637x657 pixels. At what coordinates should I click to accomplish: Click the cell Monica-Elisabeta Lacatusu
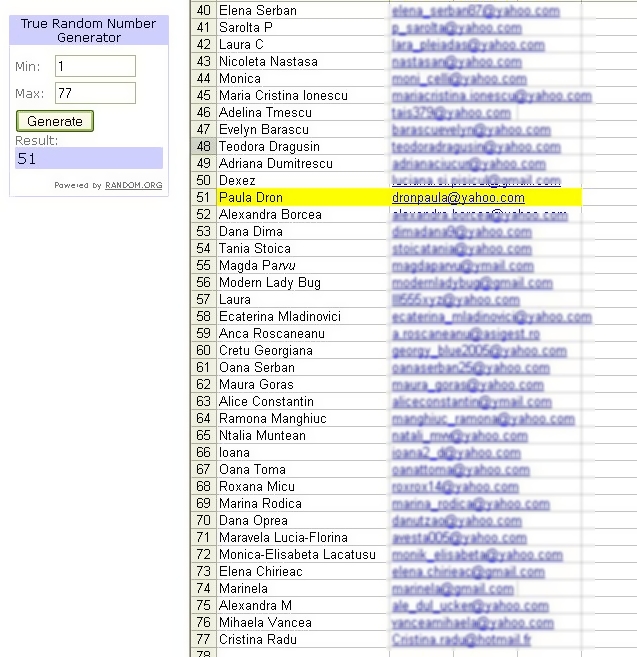pyautogui.click(x=303, y=554)
